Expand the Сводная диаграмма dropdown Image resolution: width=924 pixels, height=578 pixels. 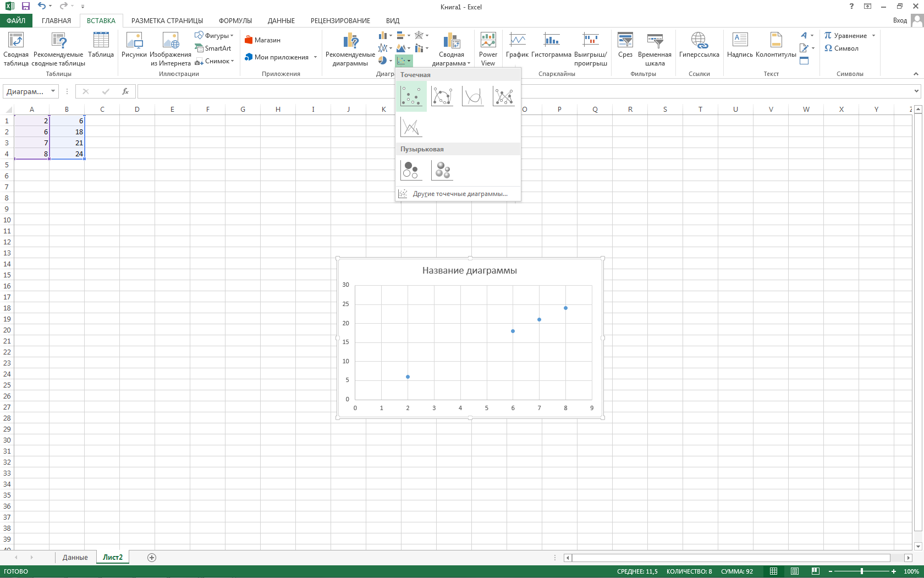click(x=469, y=63)
